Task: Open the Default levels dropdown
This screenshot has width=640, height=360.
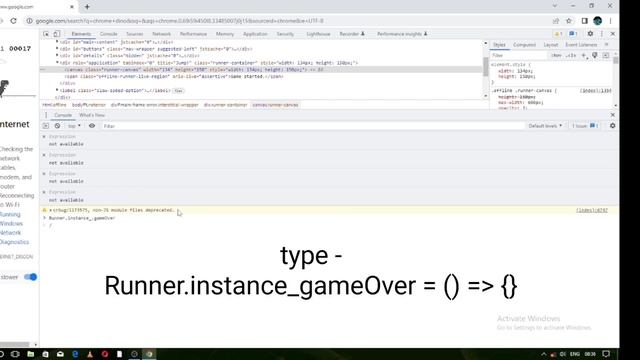Action: (545, 126)
